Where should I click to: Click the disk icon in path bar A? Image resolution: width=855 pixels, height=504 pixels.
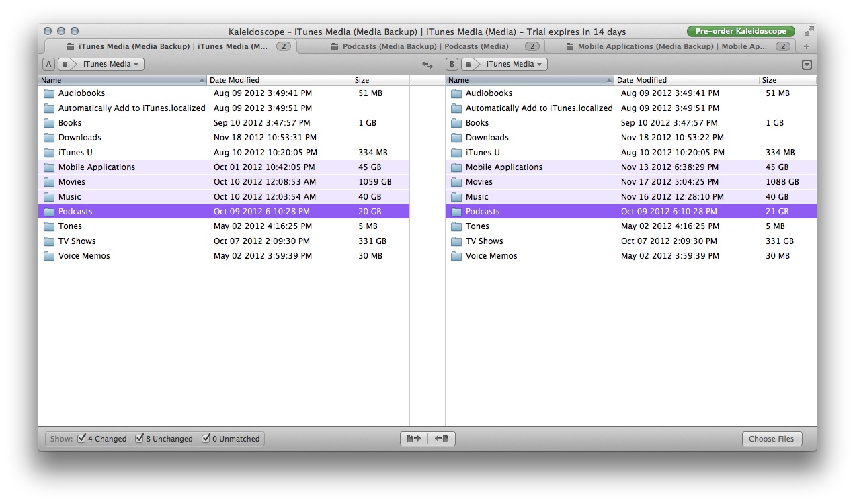coord(65,65)
